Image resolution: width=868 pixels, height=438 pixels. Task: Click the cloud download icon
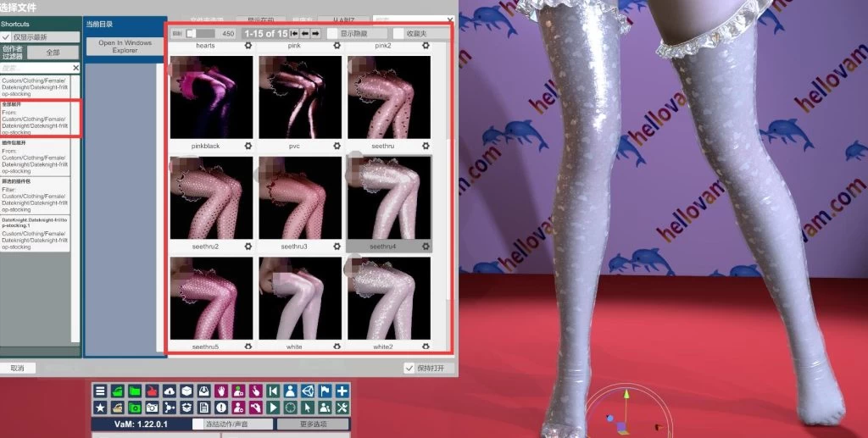tap(170, 391)
